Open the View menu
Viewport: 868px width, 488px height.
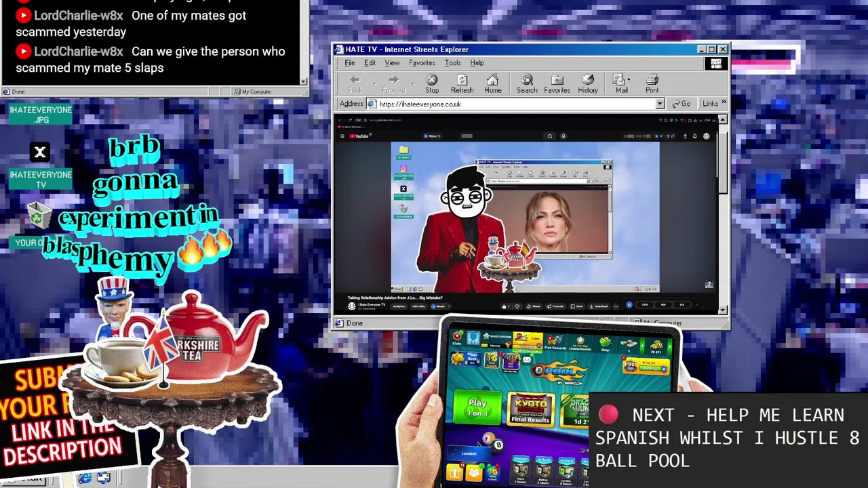tap(392, 63)
